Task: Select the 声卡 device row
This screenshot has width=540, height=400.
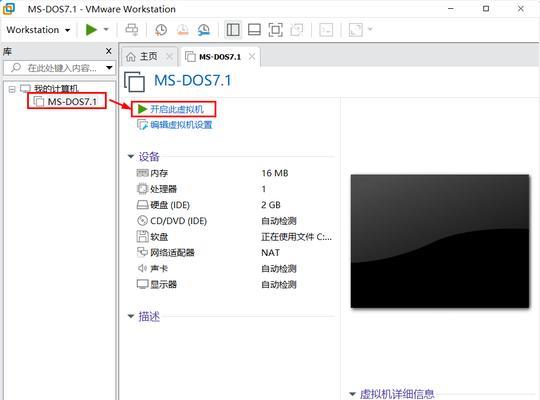Action: (235, 268)
